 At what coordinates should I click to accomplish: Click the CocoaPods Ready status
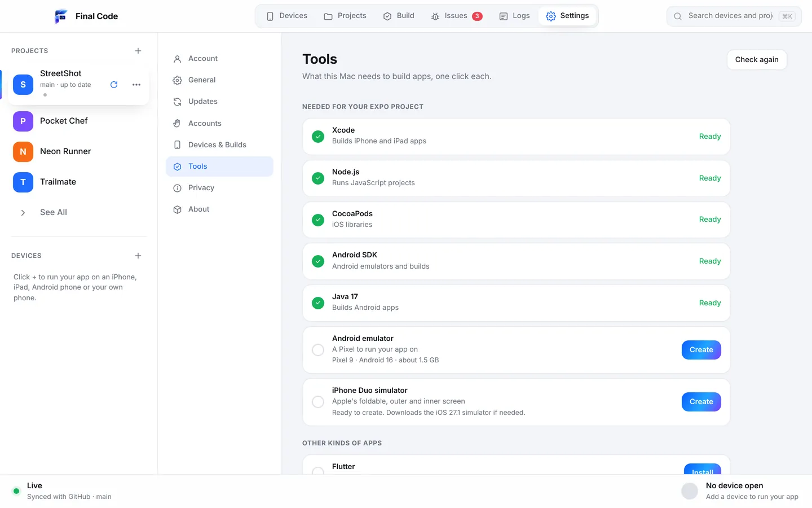pos(710,220)
